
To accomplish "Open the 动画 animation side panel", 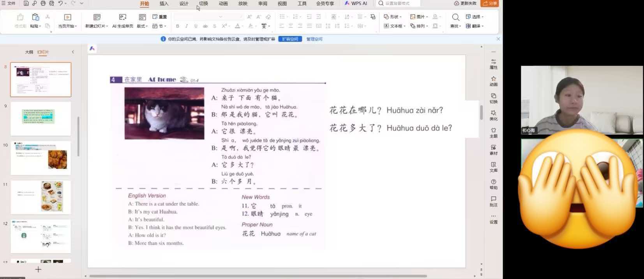I will click(494, 81).
